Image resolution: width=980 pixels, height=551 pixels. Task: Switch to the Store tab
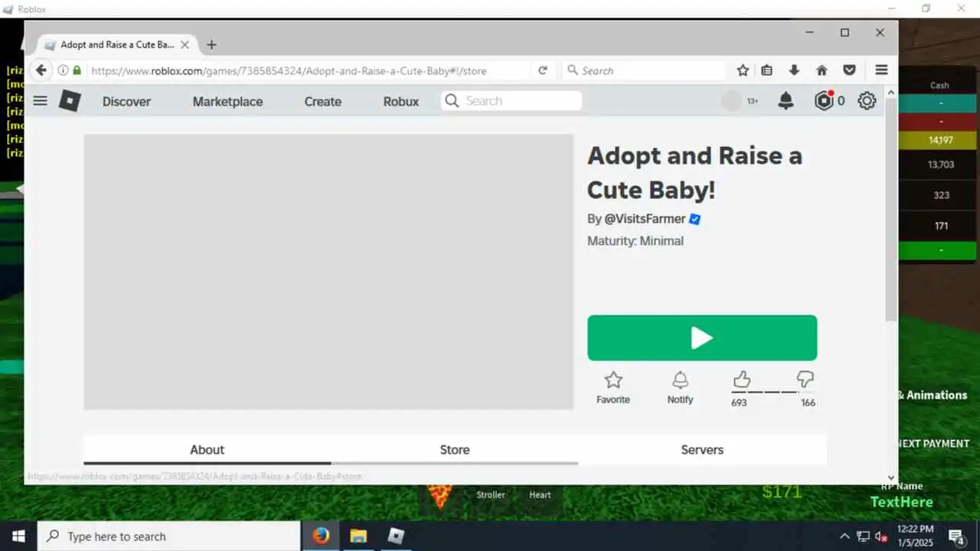tap(455, 450)
